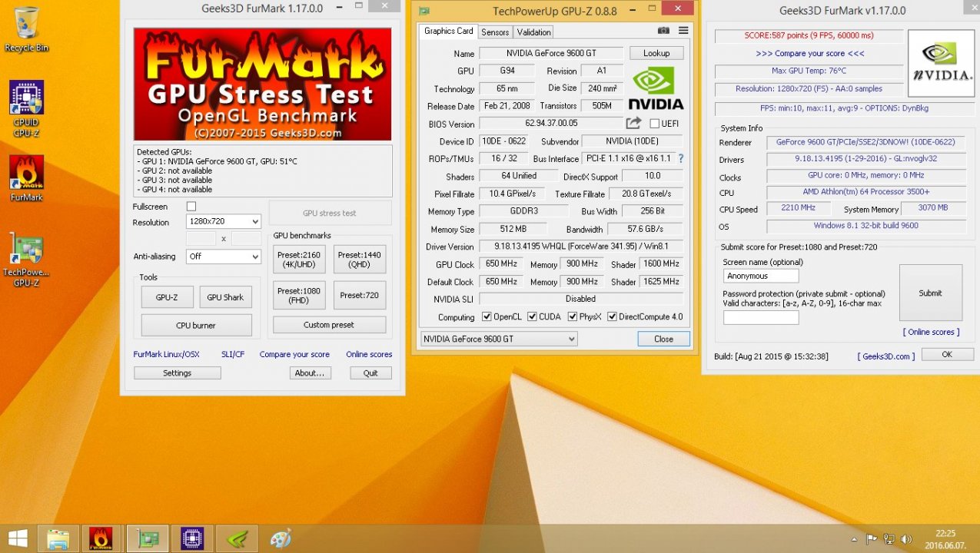This screenshot has width=980, height=553.
Task: Open GPU-Z hamburger menu icon
Action: [683, 31]
